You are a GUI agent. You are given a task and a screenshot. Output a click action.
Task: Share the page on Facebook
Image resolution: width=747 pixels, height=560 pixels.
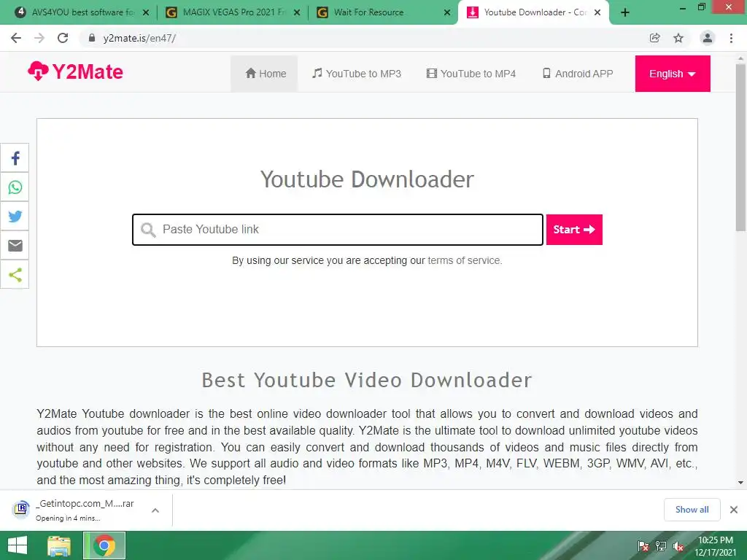(x=15, y=158)
